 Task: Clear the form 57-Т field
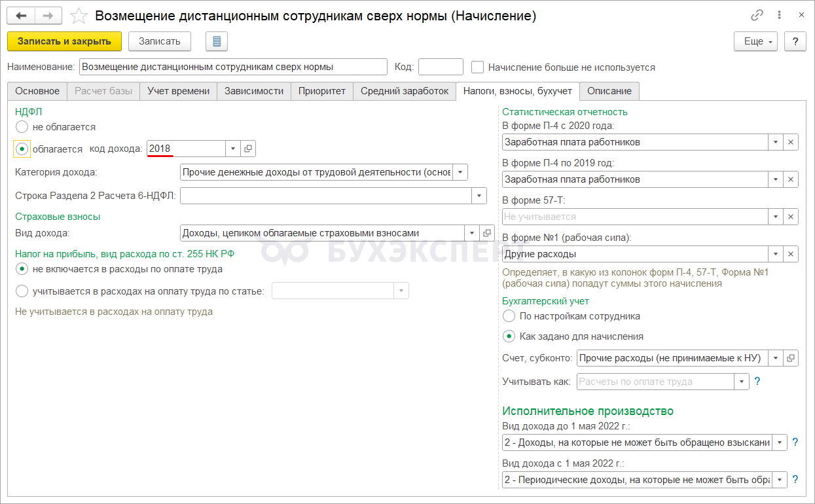tap(791, 217)
